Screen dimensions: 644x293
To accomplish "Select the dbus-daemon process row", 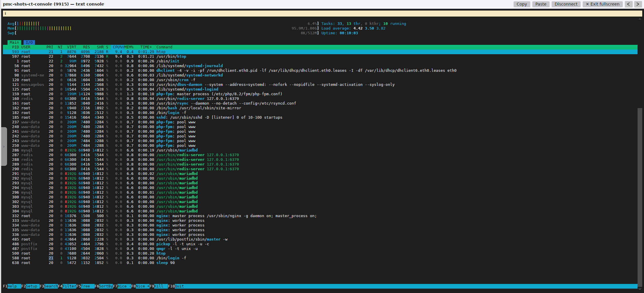I will (x=320, y=85).
